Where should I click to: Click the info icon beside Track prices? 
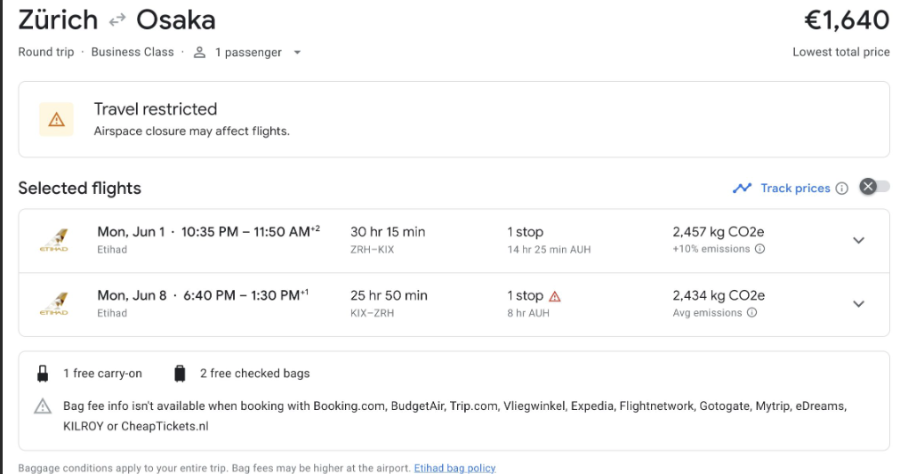click(841, 188)
